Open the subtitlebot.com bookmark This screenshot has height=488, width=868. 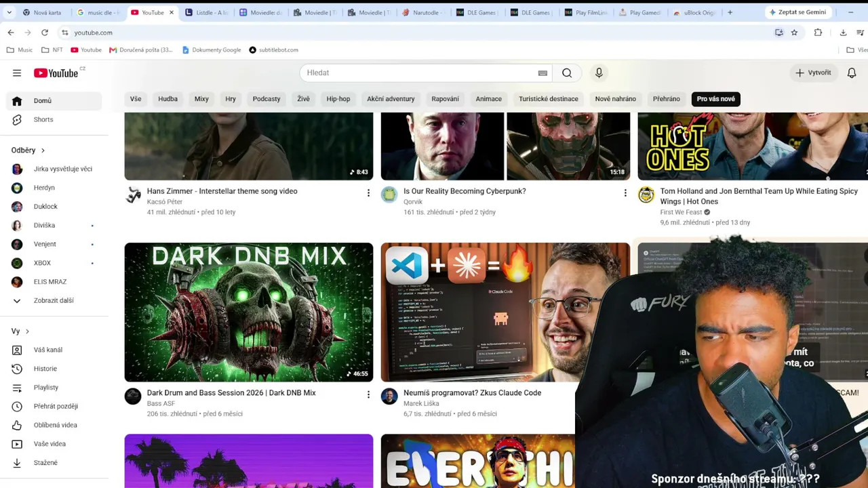pos(273,50)
